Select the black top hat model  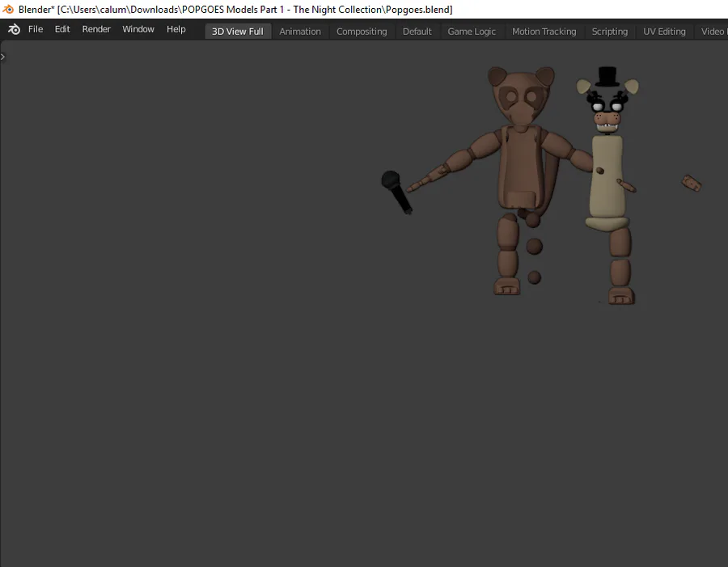pos(607,77)
